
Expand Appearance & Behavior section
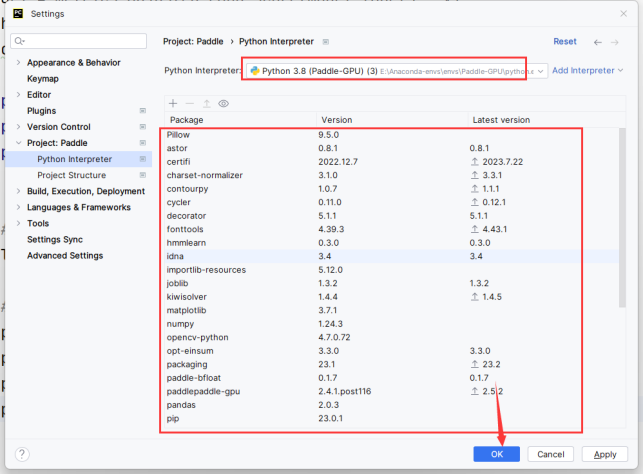click(18, 62)
